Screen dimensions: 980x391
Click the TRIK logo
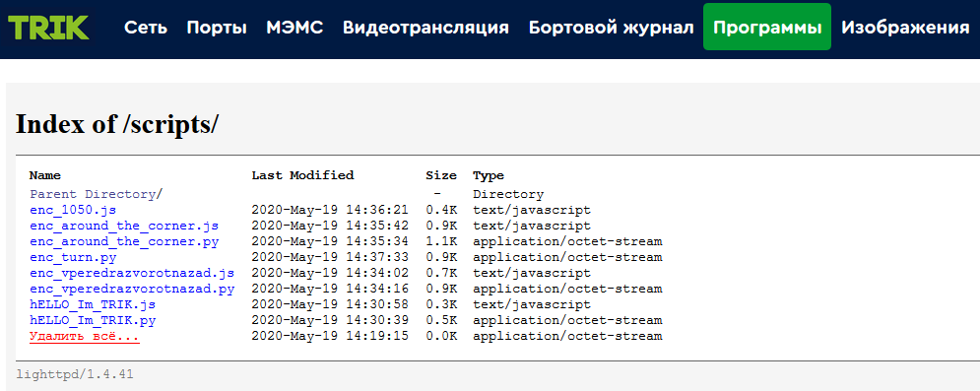coord(48,28)
